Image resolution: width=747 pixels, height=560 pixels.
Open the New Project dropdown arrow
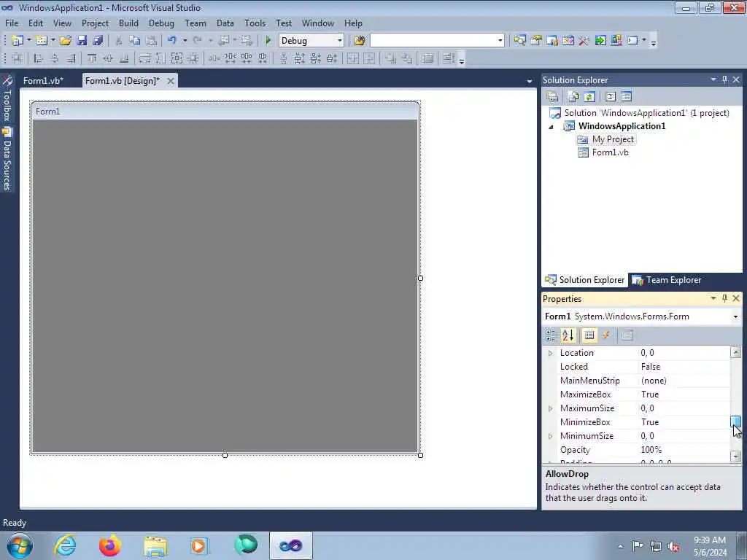coord(28,41)
